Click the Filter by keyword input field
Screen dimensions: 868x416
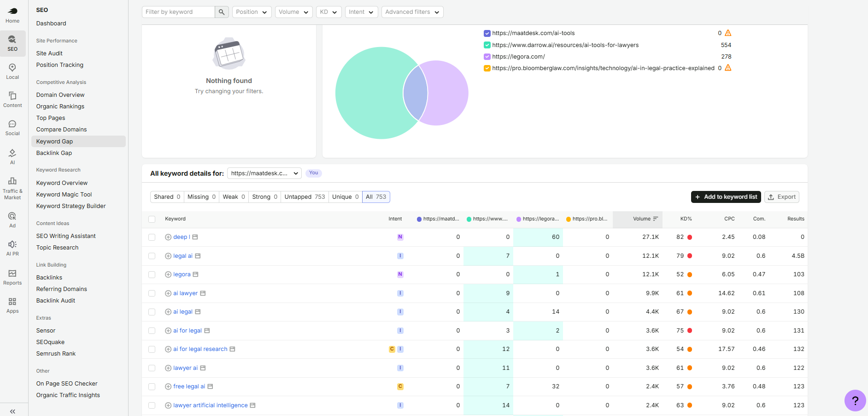pos(178,12)
